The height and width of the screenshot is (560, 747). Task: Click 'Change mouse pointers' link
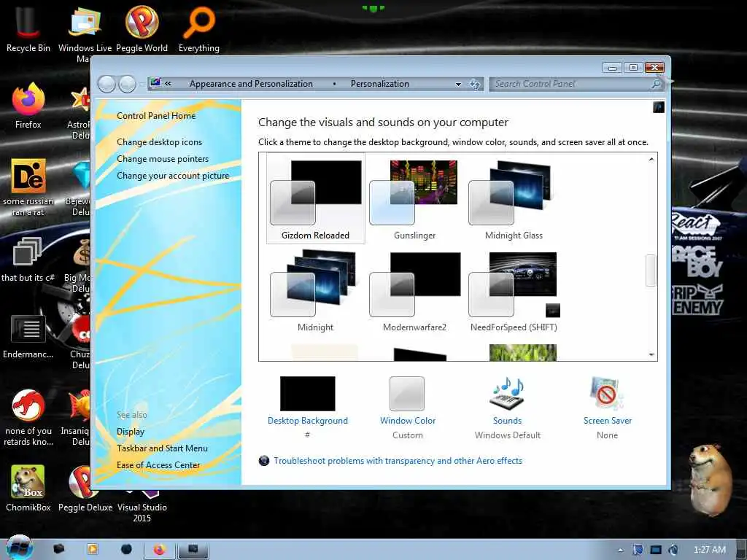click(x=163, y=158)
